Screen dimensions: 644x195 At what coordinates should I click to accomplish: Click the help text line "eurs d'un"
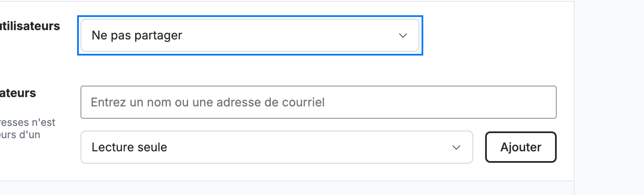(20, 135)
